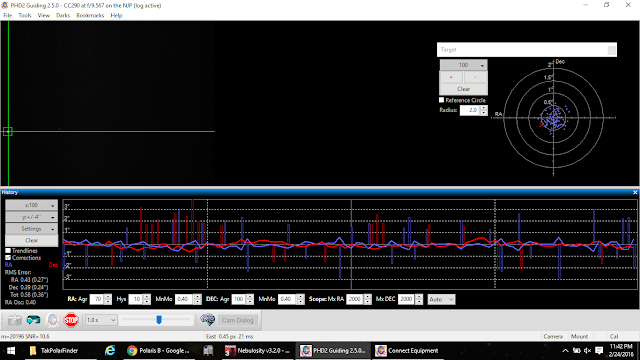This screenshot has width=640, height=360.
Task: Click the RA Agr spinner arrows
Action: (108, 299)
